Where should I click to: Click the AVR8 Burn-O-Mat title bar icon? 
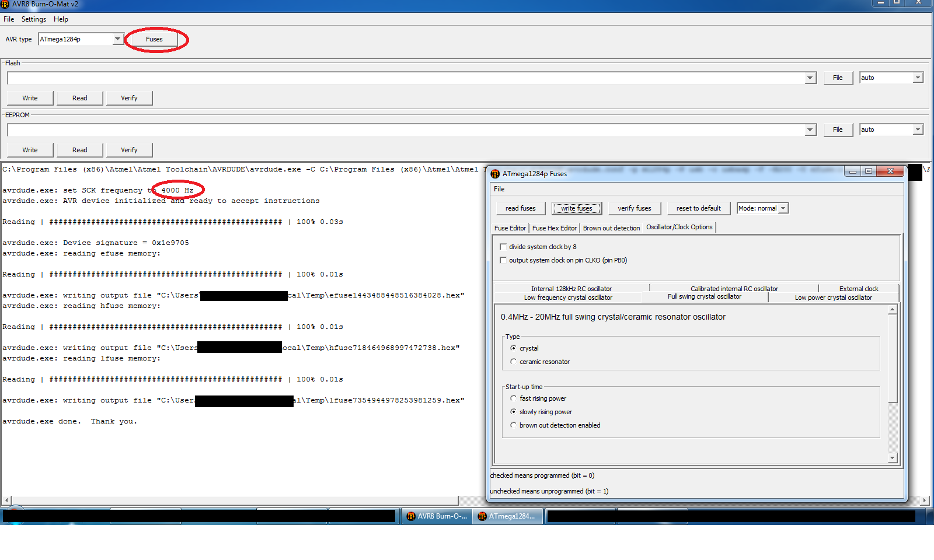[5, 4]
